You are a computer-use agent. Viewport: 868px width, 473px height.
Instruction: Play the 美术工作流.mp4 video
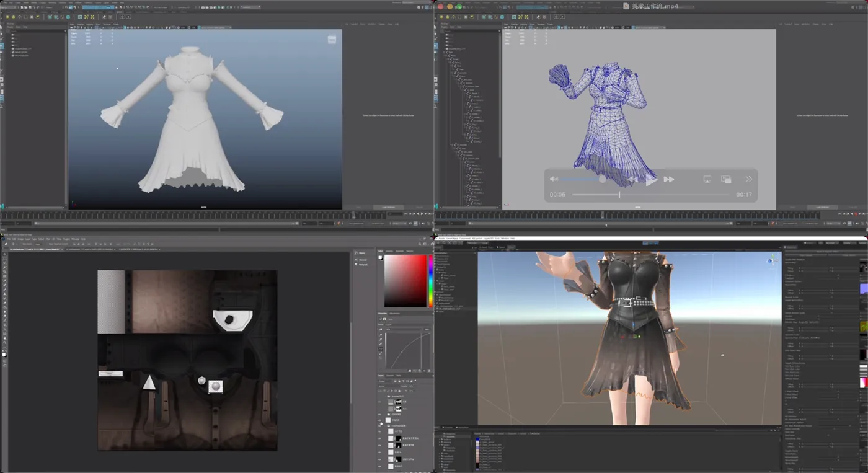click(x=651, y=180)
